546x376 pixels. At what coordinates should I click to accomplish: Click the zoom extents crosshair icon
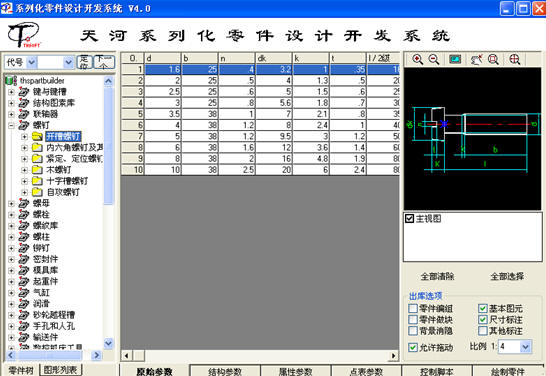pos(514,60)
